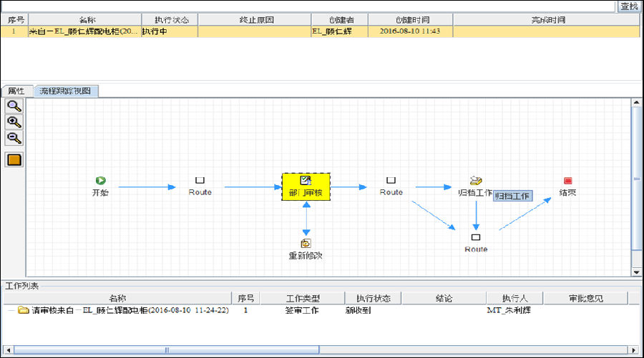644x358 pixels.
Task: Switch to the 属性 tab
Action: pyautogui.click(x=16, y=91)
